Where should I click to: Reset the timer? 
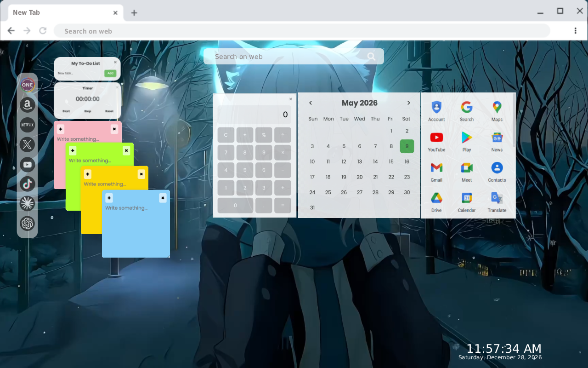tap(109, 111)
